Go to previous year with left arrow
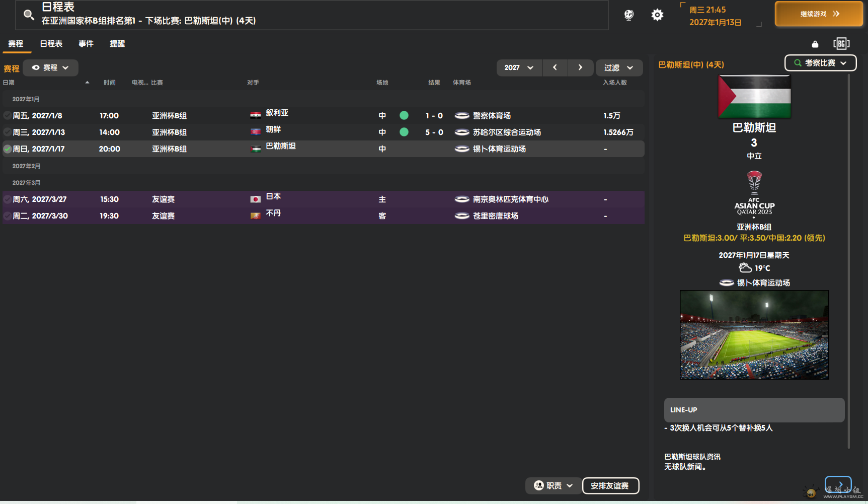 555,67
